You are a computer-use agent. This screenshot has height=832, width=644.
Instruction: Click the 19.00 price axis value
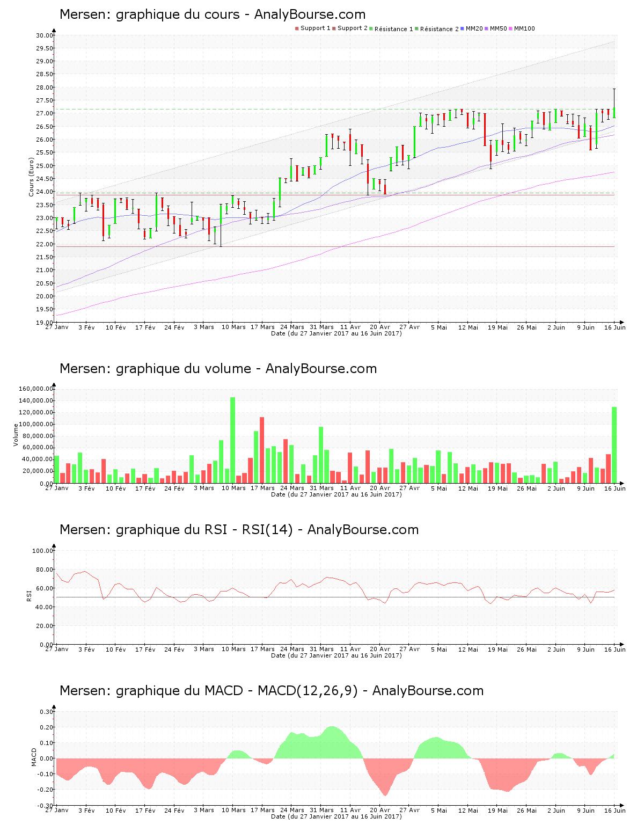pos(45,323)
